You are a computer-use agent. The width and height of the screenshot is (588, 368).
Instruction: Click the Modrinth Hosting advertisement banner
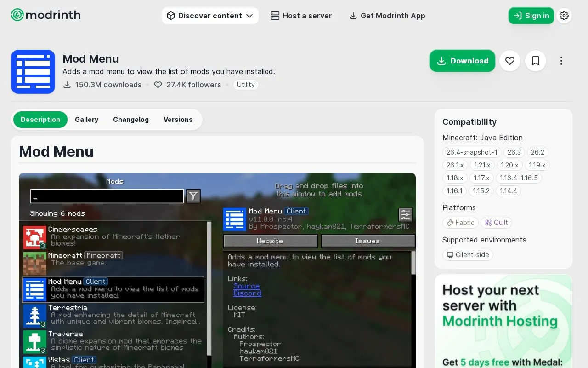click(503, 321)
